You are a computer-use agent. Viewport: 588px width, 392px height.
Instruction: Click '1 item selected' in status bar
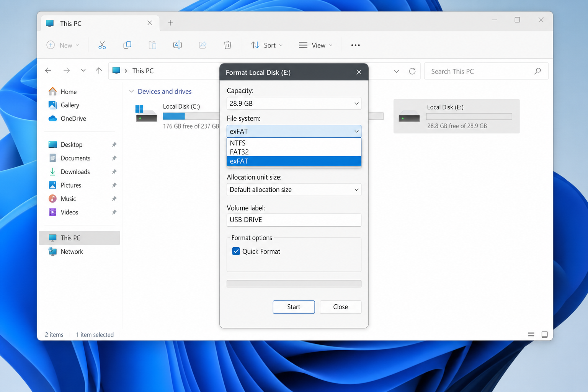click(95, 335)
